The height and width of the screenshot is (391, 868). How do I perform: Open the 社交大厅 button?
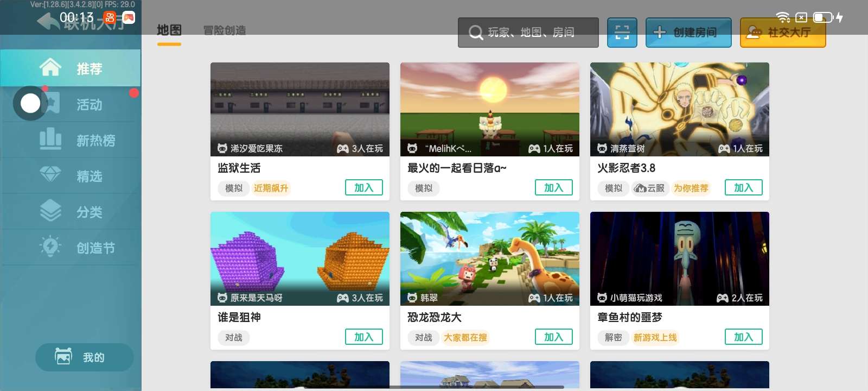(783, 33)
